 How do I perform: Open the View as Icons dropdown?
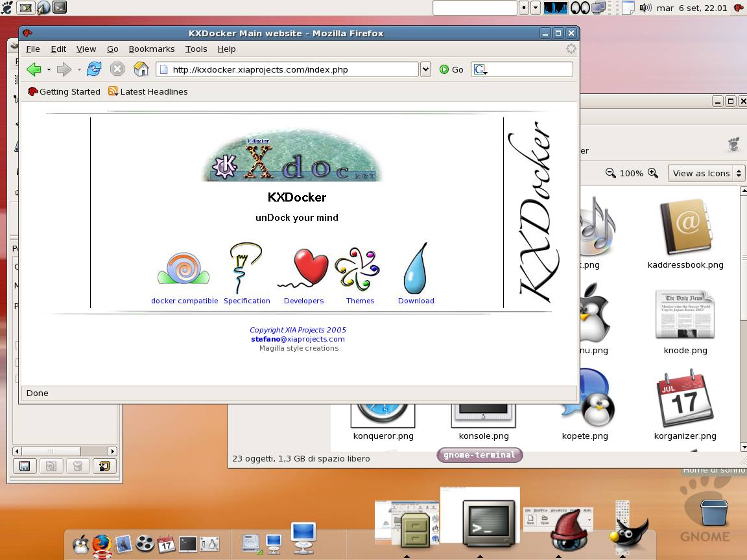[x=706, y=173]
